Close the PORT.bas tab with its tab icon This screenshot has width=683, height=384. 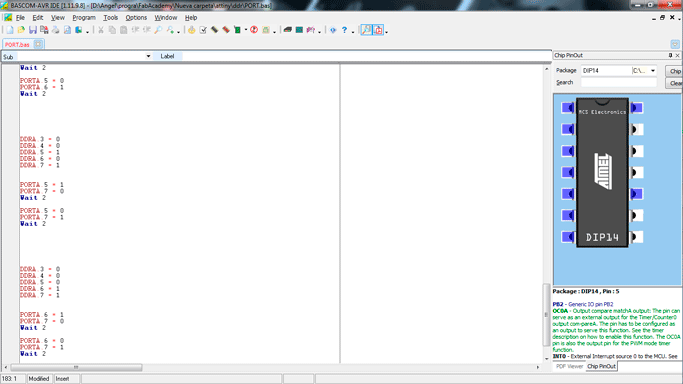click(x=38, y=44)
